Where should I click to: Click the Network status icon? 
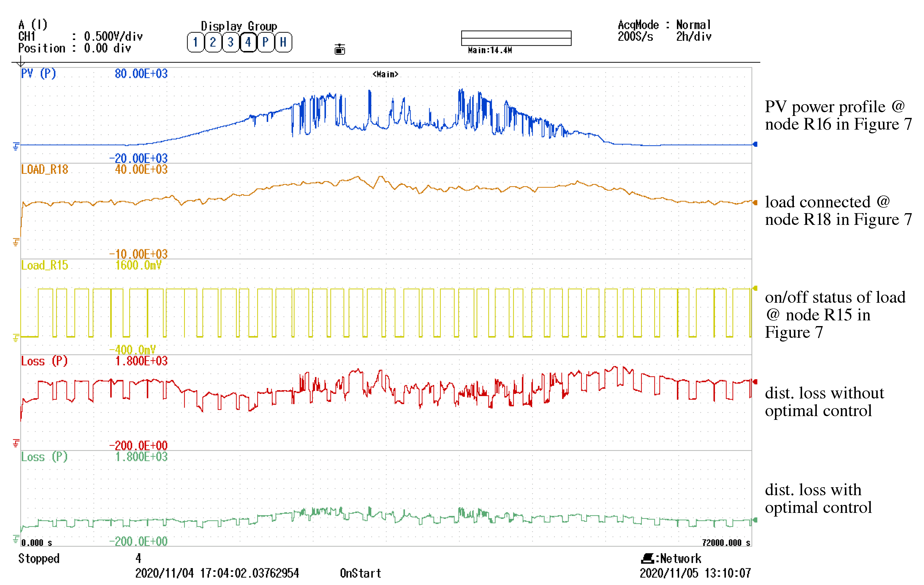tap(648, 558)
